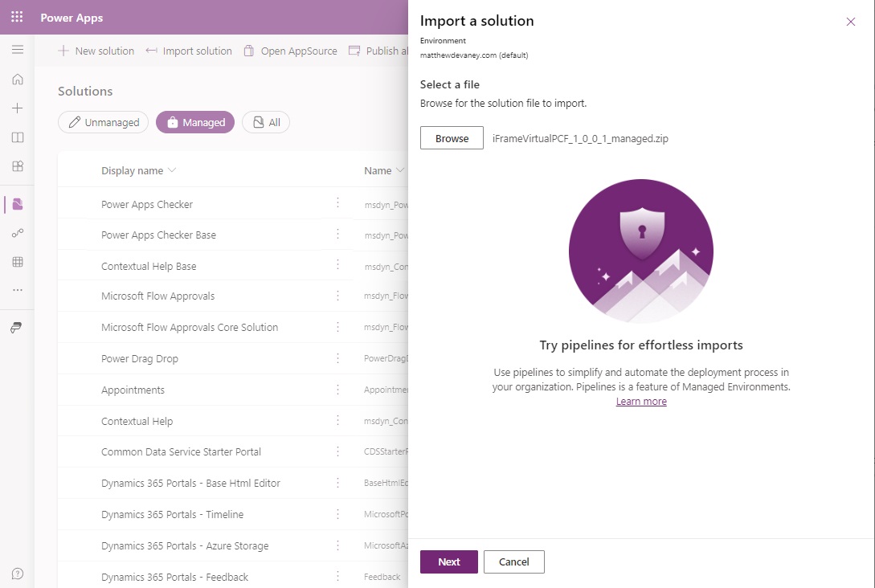Open the Power Apps waffle menu icon
This screenshot has height=588, width=875.
pyautogui.click(x=15, y=17)
